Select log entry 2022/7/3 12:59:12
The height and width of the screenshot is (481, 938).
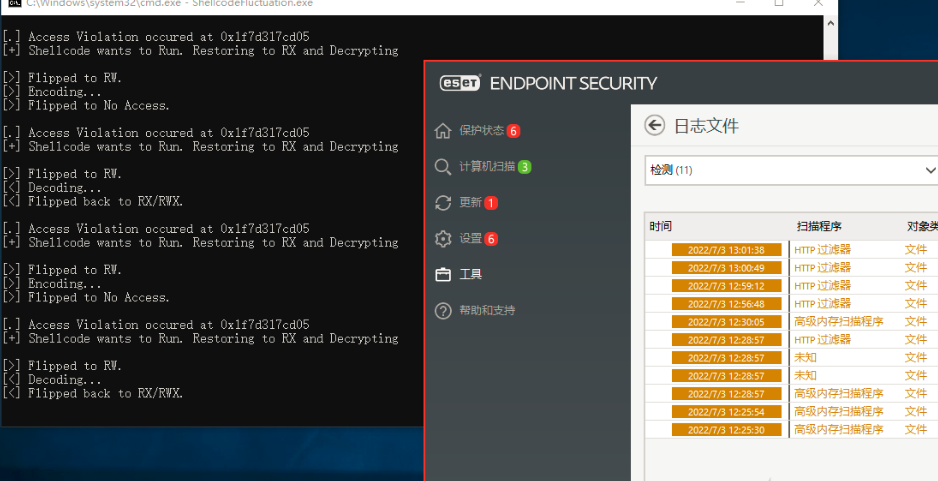(x=726, y=285)
